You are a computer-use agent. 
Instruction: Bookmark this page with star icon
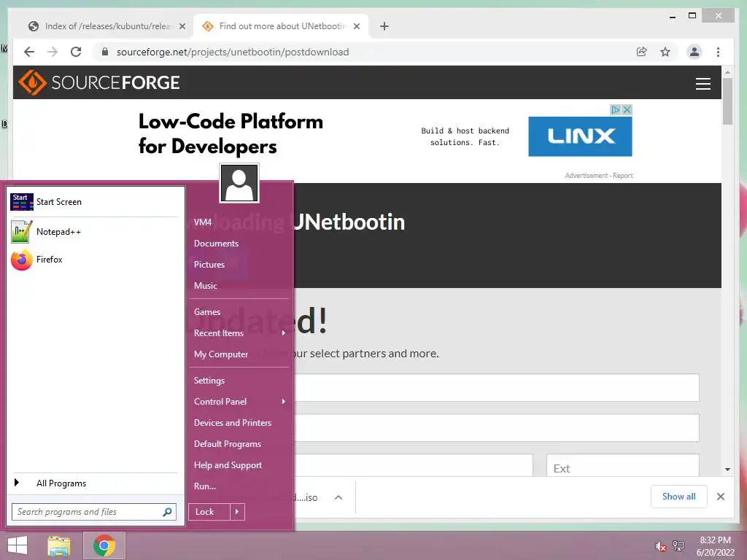click(665, 52)
